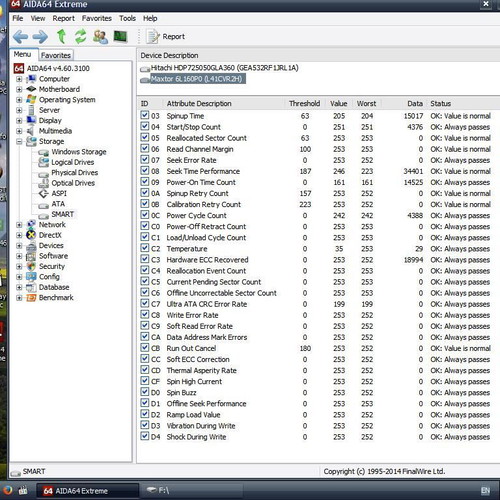The image size is (500, 500).
Task: Expand the Config tree node
Action: coord(19,277)
